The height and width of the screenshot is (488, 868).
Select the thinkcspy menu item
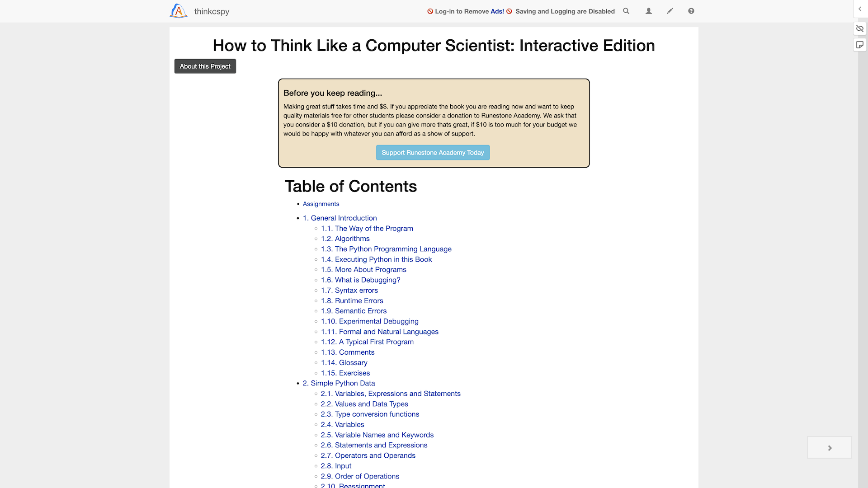coord(212,11)
